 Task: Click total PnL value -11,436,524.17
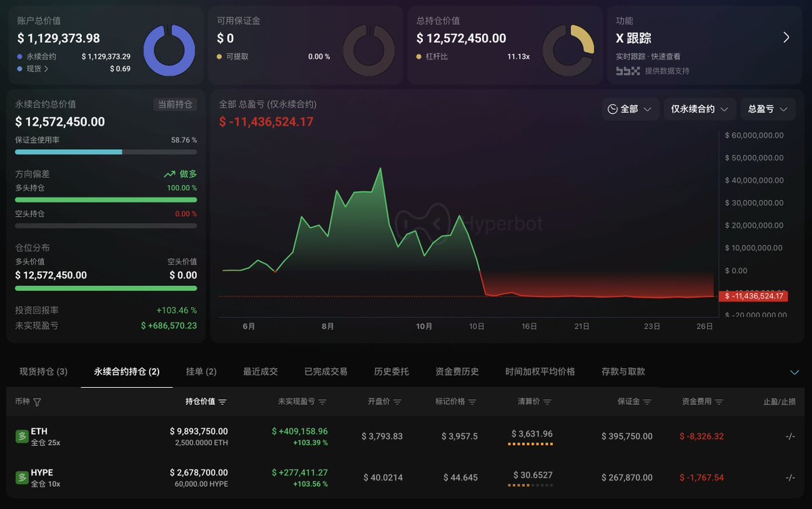266,122
